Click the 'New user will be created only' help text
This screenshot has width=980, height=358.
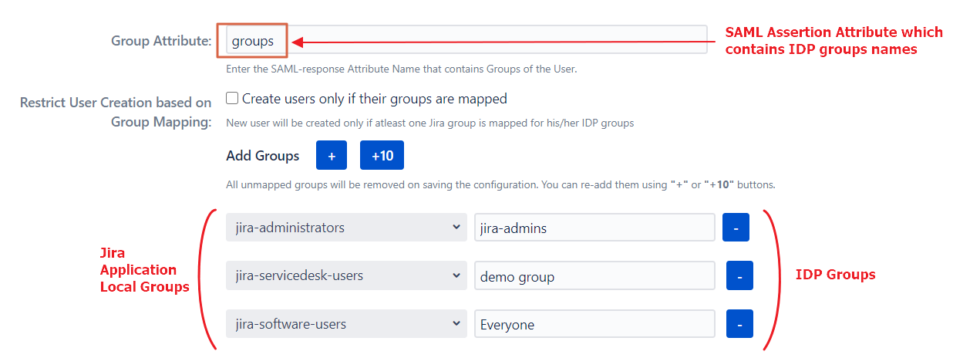429,123
